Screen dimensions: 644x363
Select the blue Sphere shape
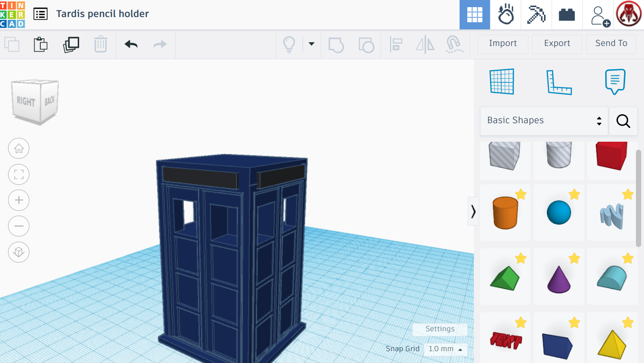point(559,213)
